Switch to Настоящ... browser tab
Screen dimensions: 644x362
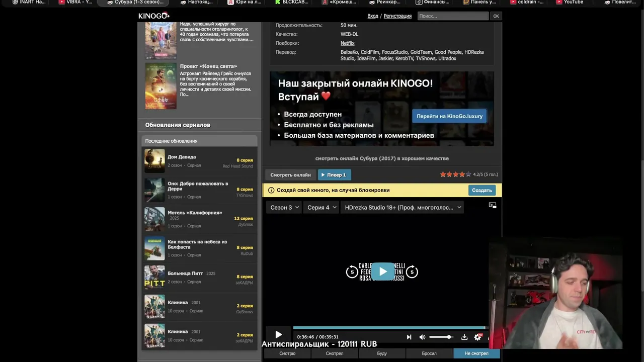(x=196, y=2)
